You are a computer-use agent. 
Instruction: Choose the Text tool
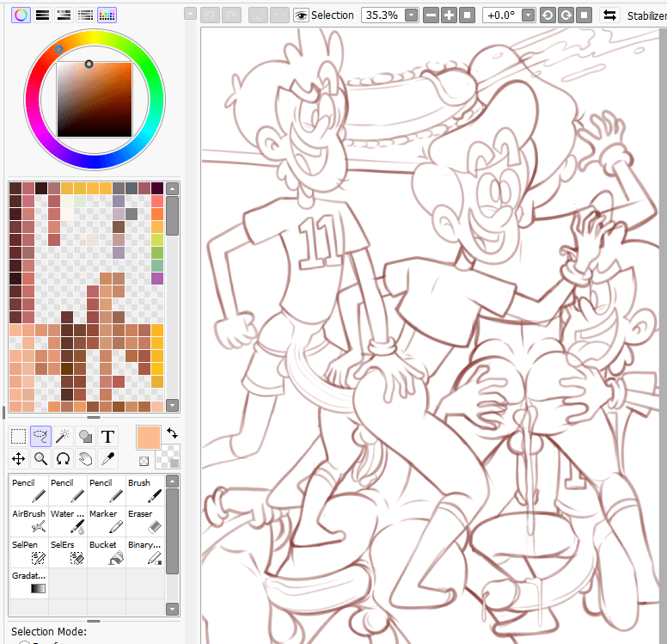[x=107, y=437]
